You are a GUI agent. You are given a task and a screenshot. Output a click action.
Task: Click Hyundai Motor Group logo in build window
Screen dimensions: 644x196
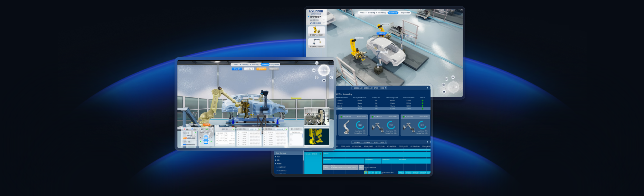(x=316, y=12)
